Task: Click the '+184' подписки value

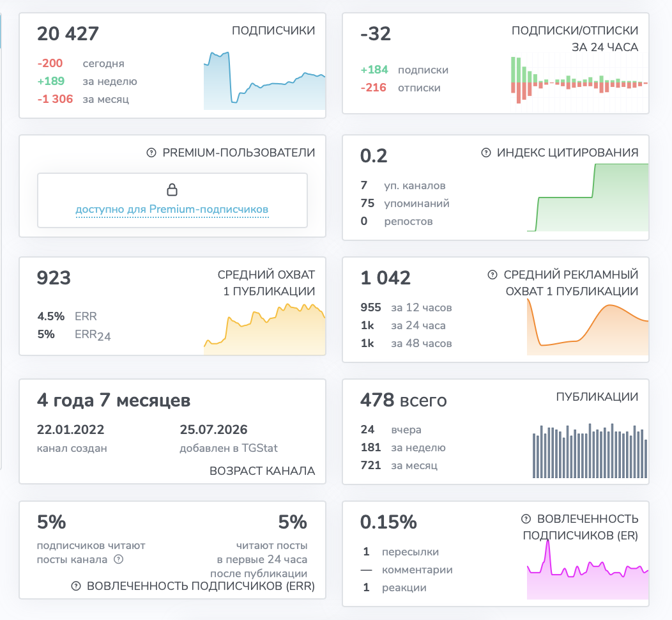Action: tap(374, 70)
